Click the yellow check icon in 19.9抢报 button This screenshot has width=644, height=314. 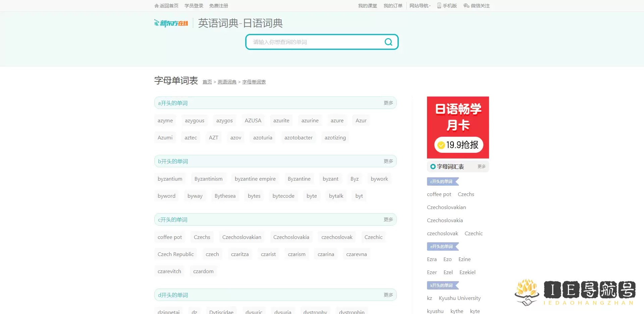coord(442,145)
